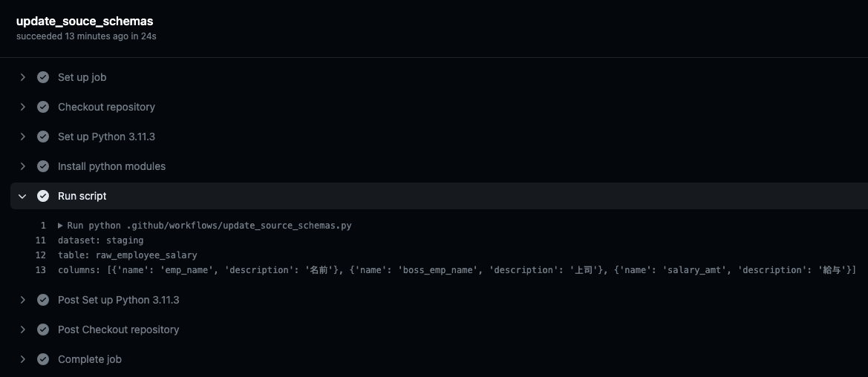Click the dataset: staging log line
The image size is (868, 377).
click(x=101, y=240)
